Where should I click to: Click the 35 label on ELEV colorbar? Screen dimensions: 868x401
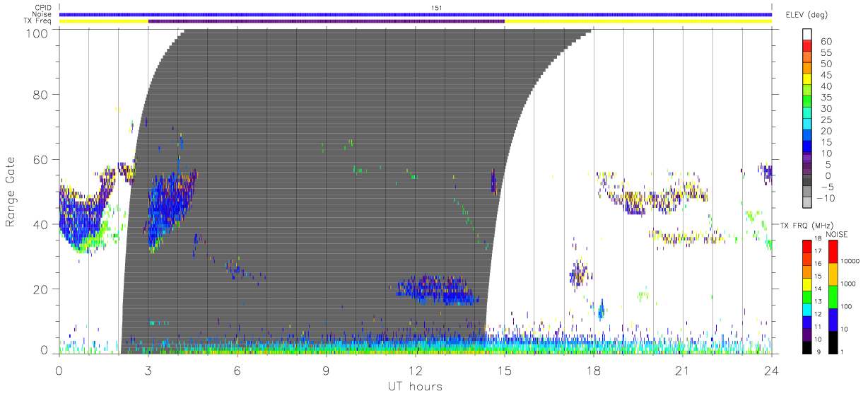[825, 98]
